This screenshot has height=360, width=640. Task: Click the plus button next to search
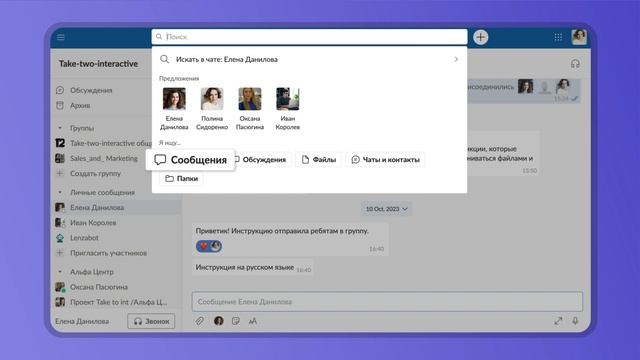pos(481,37)
